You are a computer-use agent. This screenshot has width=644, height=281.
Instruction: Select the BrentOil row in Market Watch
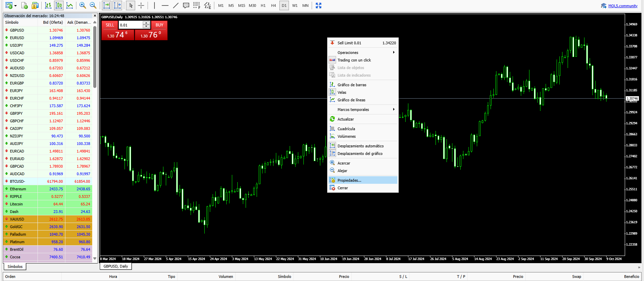(x=48, y=249)
